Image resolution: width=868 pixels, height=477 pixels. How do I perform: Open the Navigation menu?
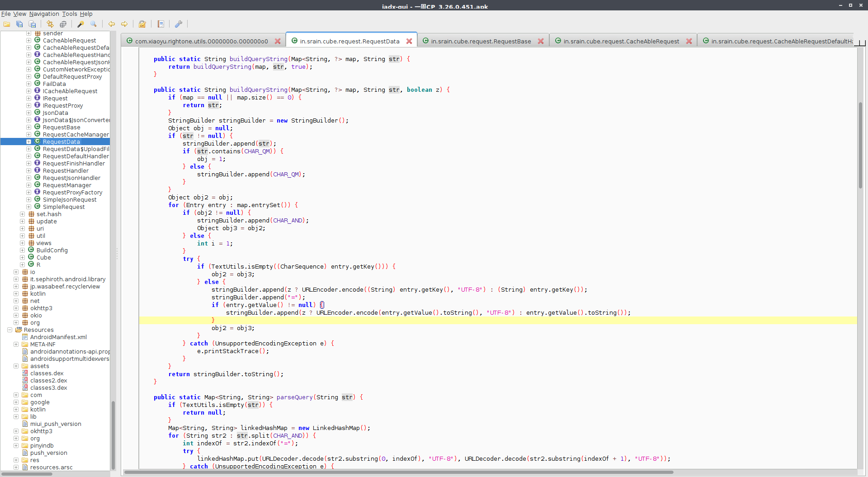tap(44, 14)
